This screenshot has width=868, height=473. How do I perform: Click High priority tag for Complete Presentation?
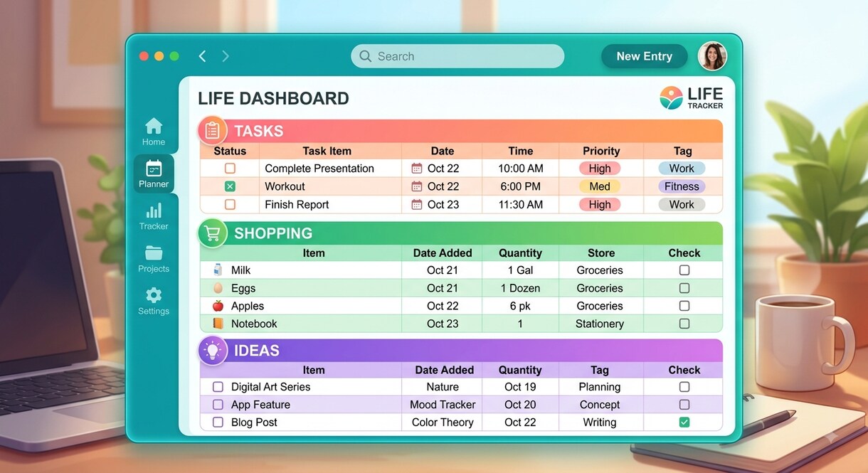click(x=600, y=169)
